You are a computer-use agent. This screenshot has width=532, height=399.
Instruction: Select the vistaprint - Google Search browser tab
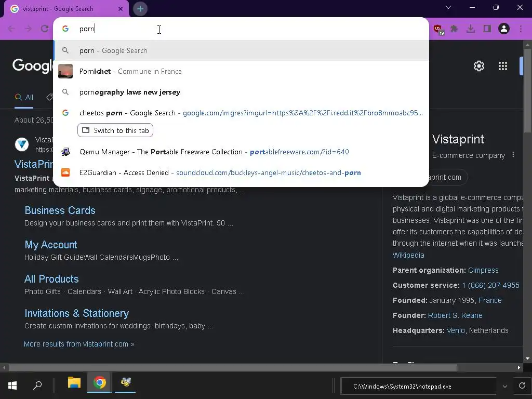[x=66, y=9]
